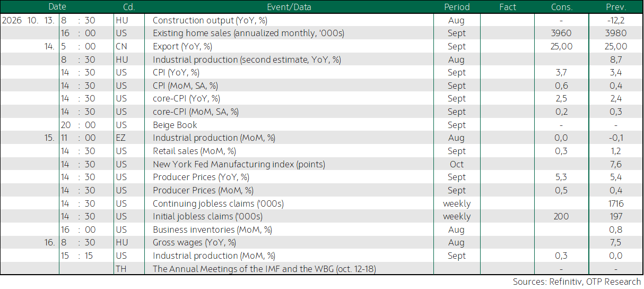Screen dimensions: 644x289
Task: Click the Business inventories (MoM, %) event
Action: point(212,230)
